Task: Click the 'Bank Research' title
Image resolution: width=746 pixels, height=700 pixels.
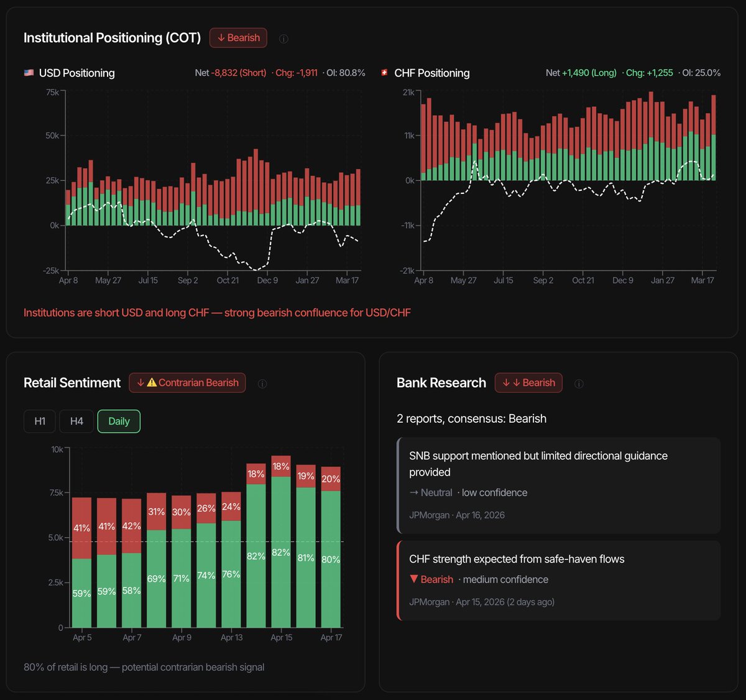Action: tap(441, 383)
